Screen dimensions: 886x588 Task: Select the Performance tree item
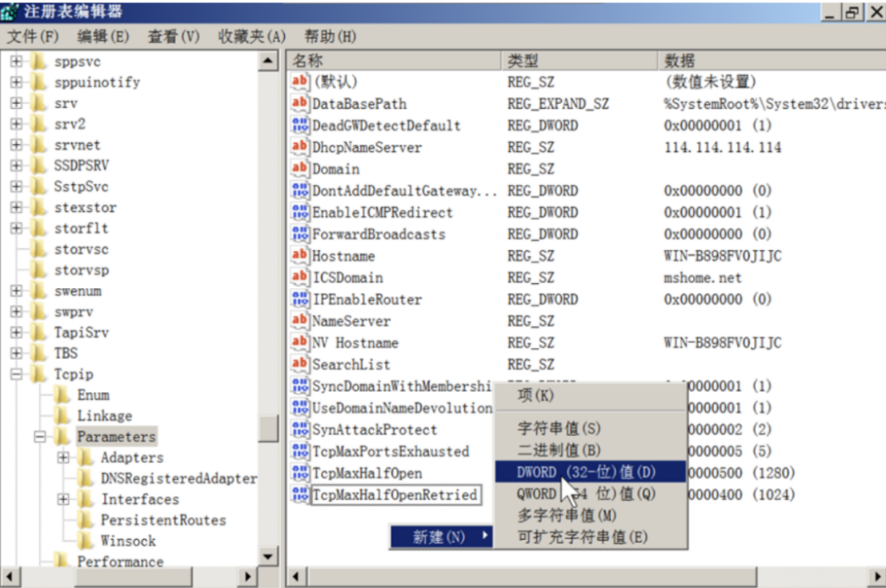point(120,562)
